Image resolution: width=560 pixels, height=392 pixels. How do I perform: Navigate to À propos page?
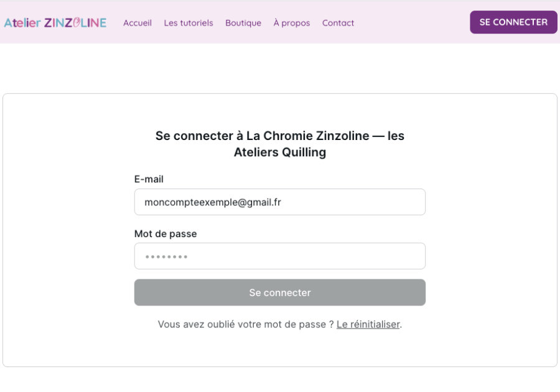point(292,23)
